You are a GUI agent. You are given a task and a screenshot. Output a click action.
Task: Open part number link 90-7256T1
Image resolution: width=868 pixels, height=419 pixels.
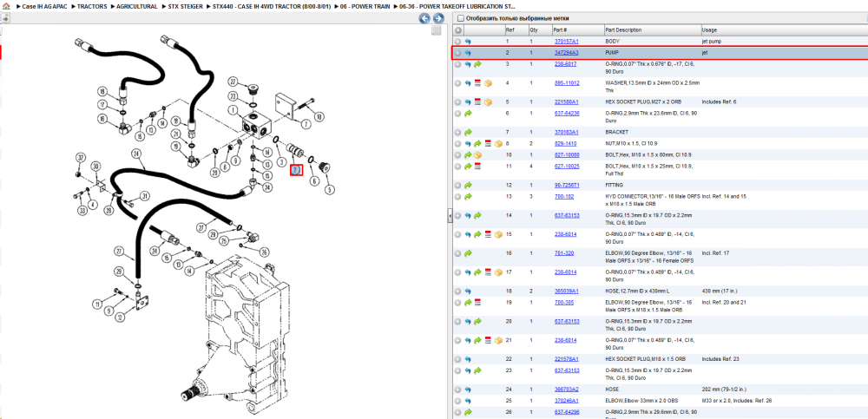click(567, 185)
